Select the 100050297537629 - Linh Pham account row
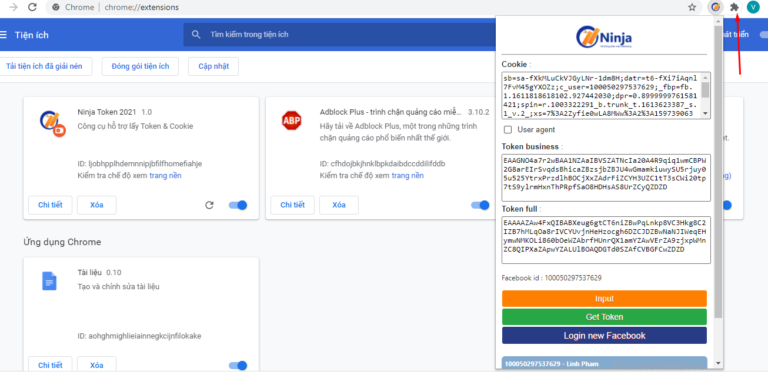This screenshot has height=375, width=768. 604,364
